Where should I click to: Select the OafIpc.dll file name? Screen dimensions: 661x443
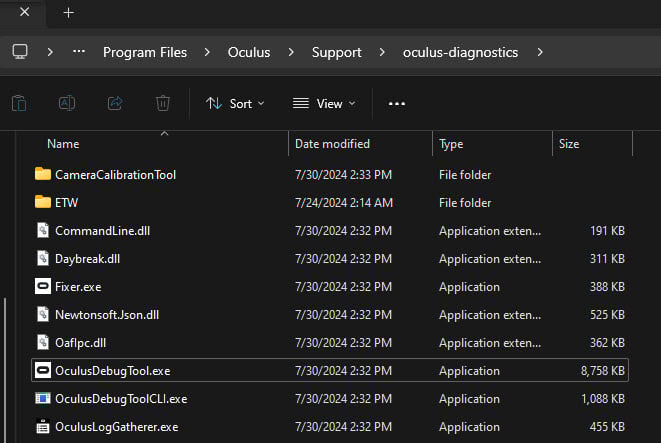coord(81,343)
